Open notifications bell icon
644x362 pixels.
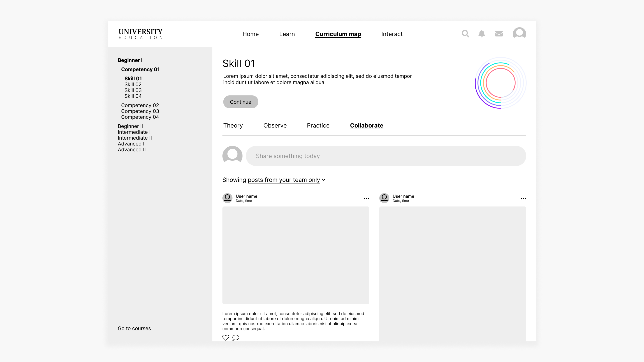(x=482, y=33)
